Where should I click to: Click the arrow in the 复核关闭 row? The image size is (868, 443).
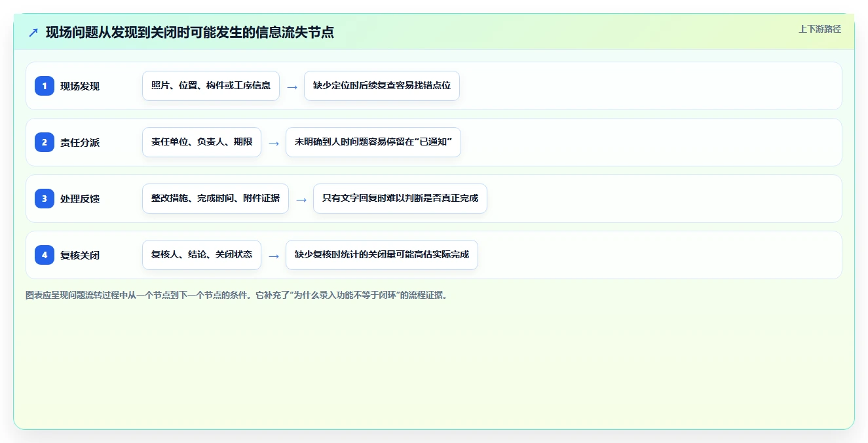point(274,256)
